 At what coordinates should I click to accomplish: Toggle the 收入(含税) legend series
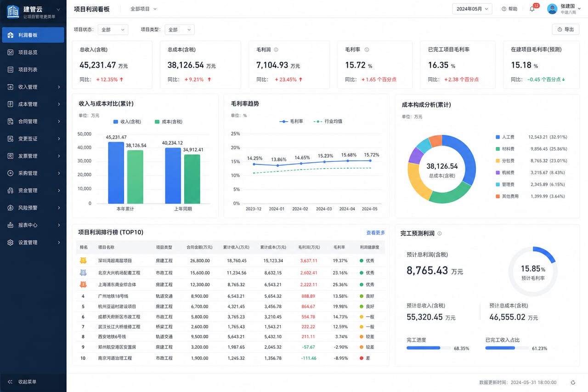[x=127, y=122]
